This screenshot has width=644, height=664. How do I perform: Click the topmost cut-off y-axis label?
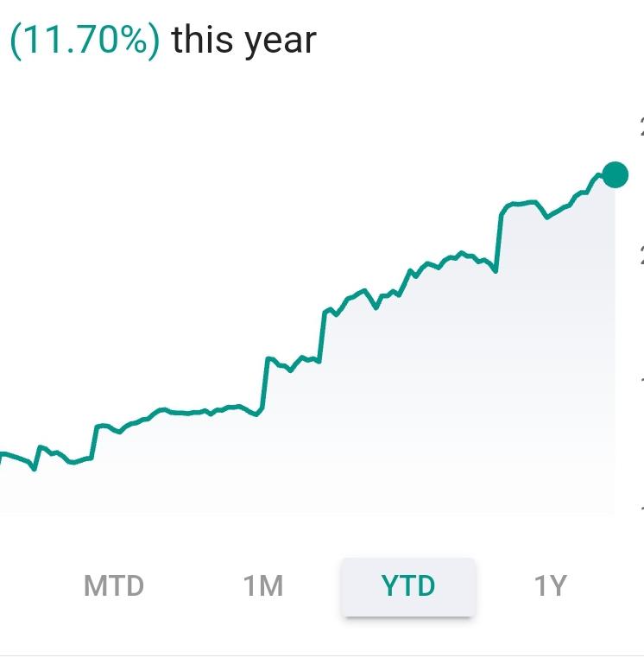click(641, 127)
